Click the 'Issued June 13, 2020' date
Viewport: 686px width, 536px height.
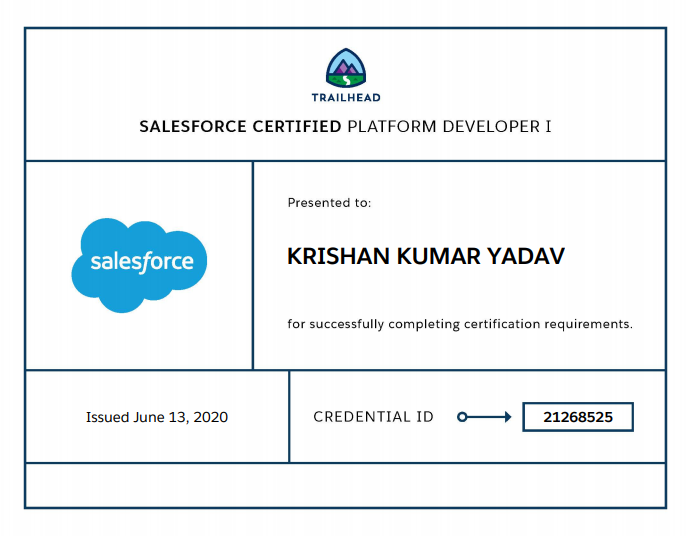[157, 417]
